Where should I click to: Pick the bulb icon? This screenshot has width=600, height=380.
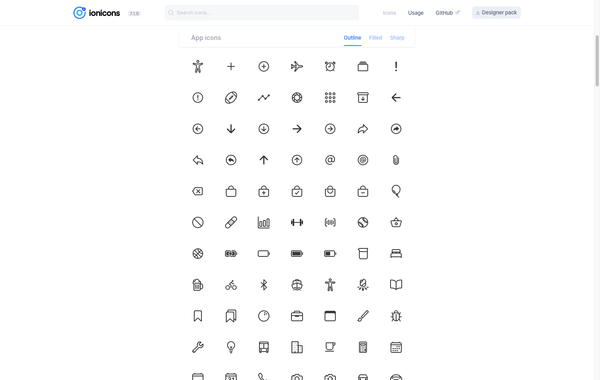click(x=231, y=347)
